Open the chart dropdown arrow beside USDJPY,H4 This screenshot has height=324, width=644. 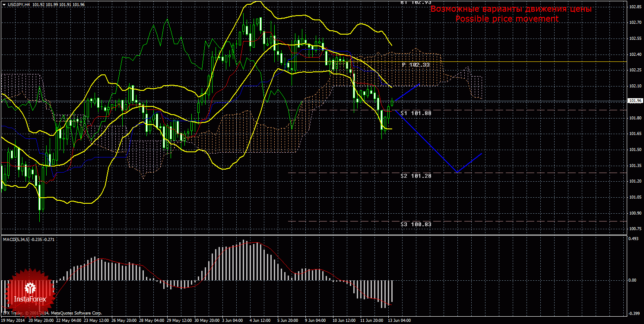(4, 4)
